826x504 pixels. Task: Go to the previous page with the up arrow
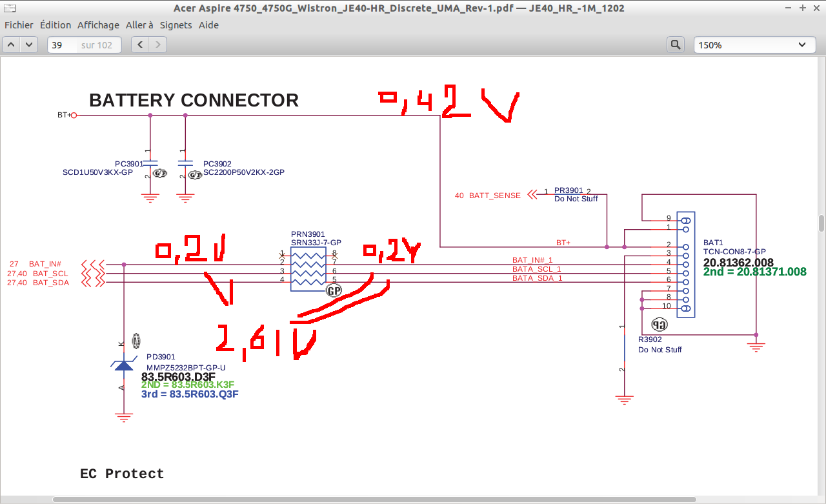[x=12, y=45]
